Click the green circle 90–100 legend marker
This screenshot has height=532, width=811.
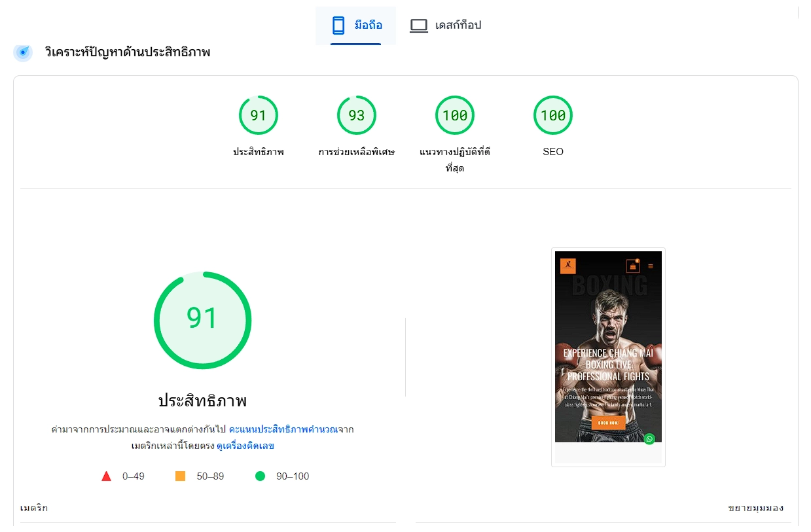coord(260,476)
